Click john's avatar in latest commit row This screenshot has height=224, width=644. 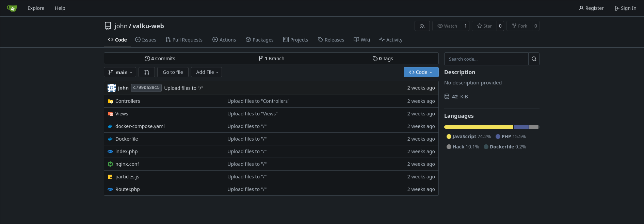[x=112, y=88]
